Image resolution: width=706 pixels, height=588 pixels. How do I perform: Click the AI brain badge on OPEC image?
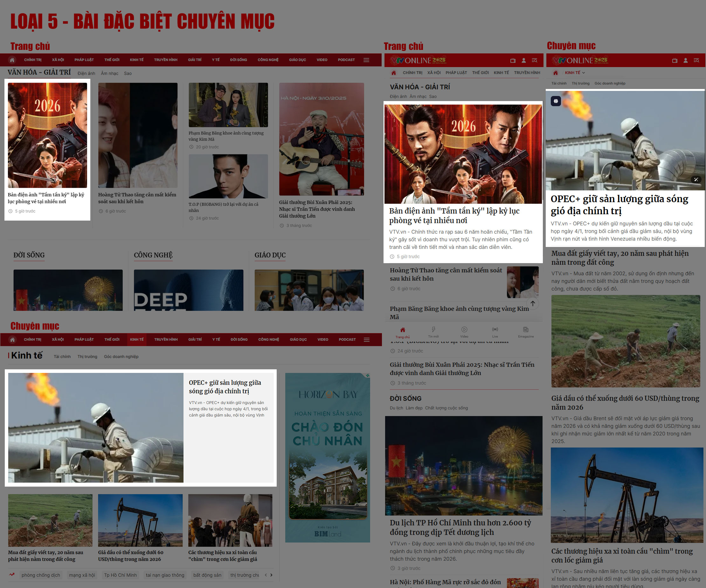[x=556, y=101]
